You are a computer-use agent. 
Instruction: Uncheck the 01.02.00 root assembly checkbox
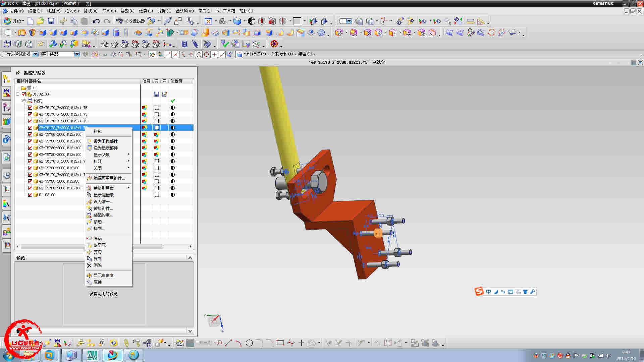[x=24, y=94]
